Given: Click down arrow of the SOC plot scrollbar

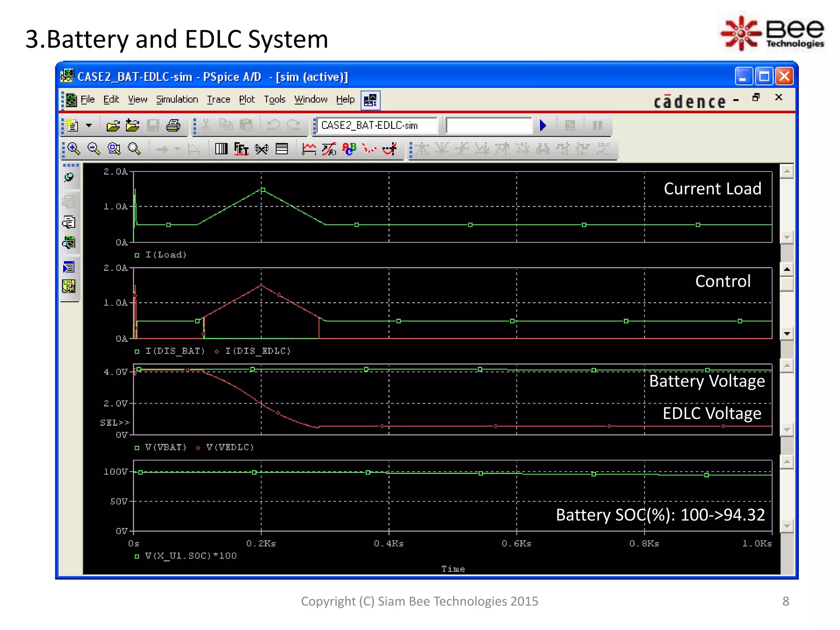Looking at the screenshot, I should pyautogui.click(x=787, y=526).
